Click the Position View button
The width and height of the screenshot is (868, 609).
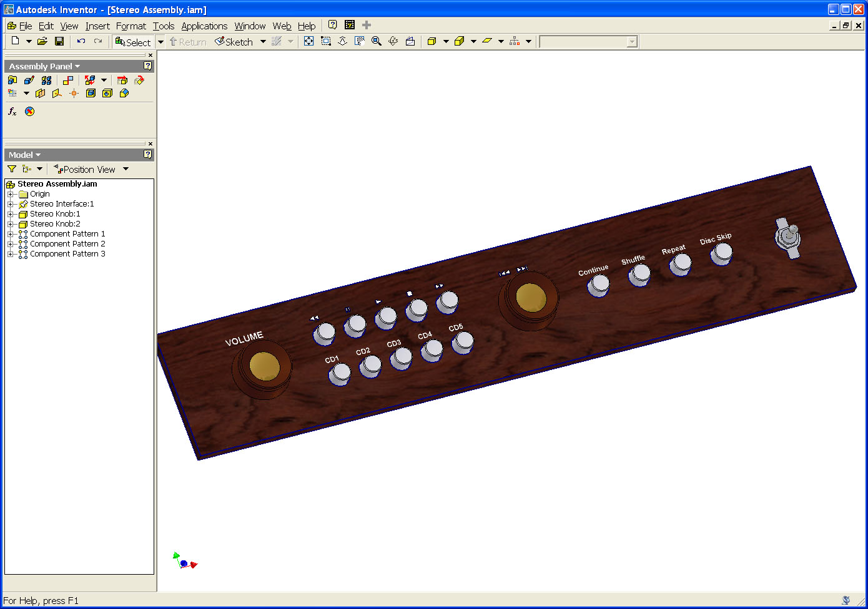pyautogui.click(x=84, y=169)
